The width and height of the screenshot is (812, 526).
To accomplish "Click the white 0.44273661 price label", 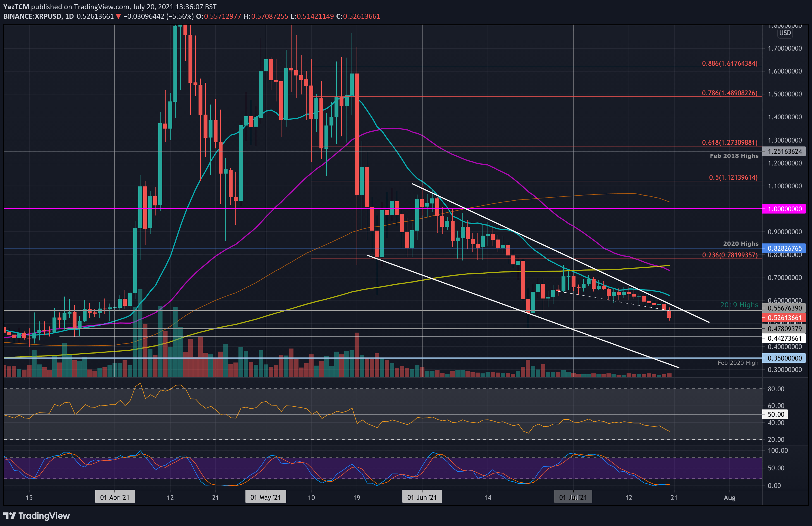I will coord(784,338).
